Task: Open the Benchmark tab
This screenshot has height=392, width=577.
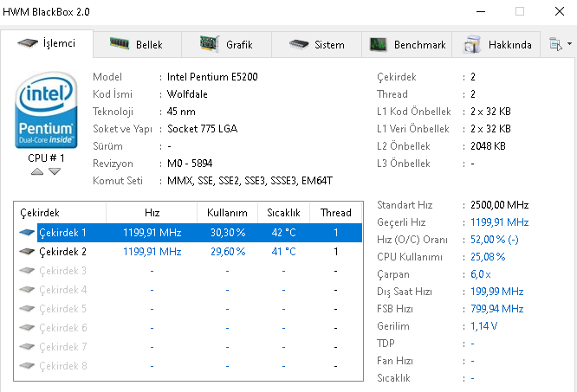Action: click(x=407, y=44)
